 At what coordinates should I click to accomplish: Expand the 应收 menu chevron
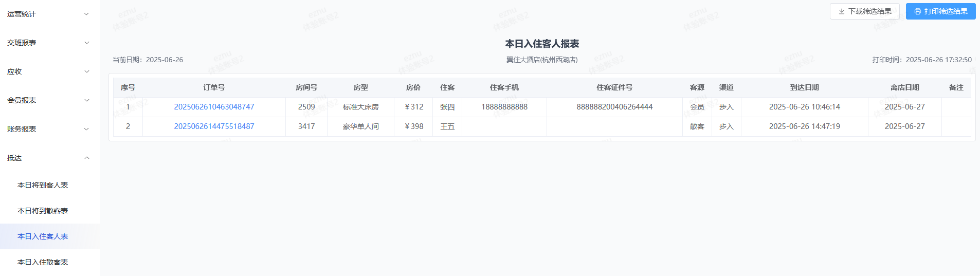[86, 71]
